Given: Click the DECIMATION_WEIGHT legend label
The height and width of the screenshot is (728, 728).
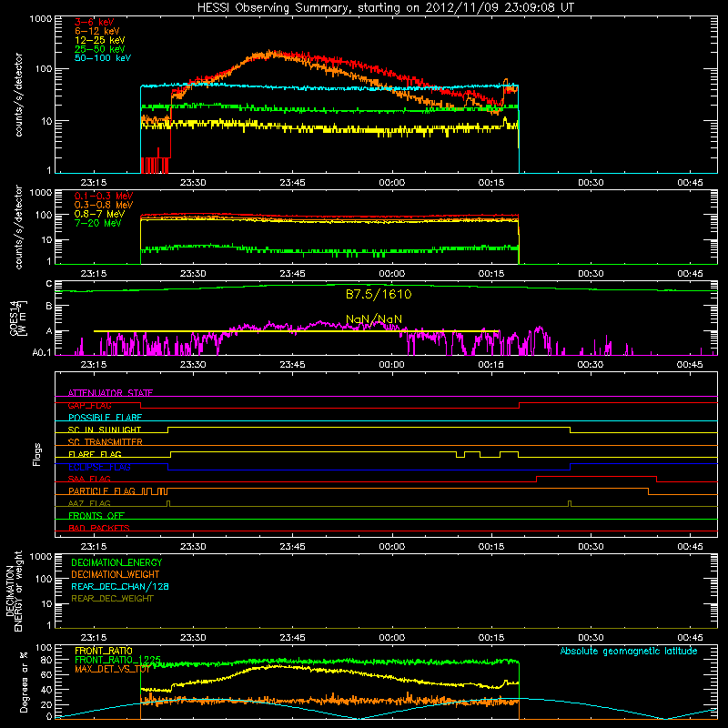Looking at the screenshot, I should pyautogui.click(x=116, y=574).
